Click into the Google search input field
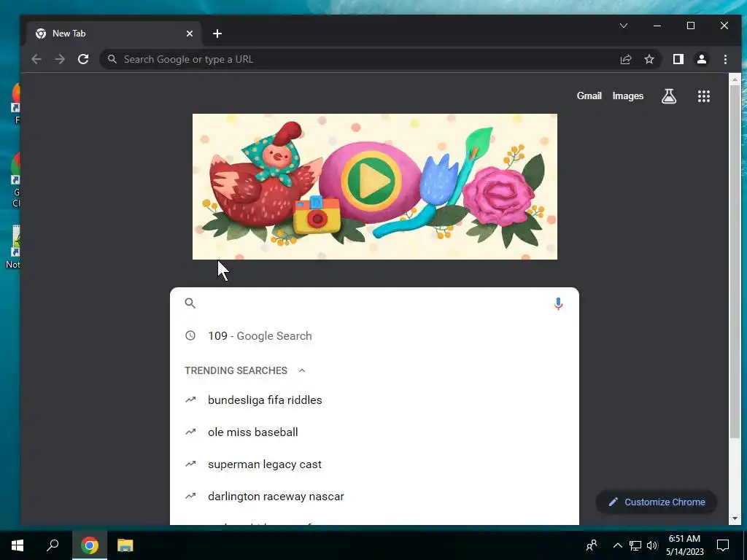Screen dimensions: 747x560 (x=374, y=303)
